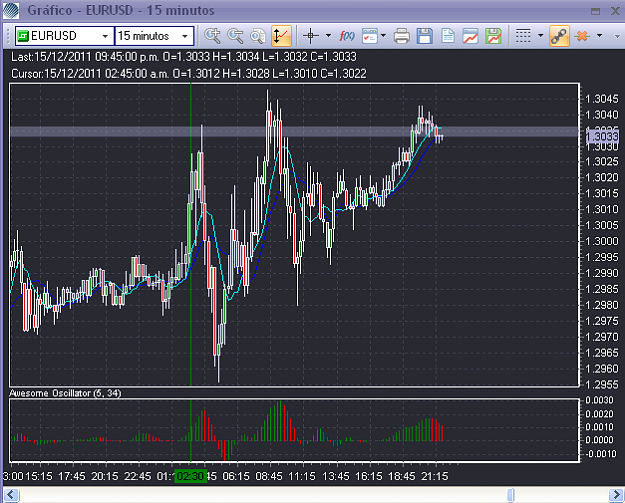
Task: Click the 13:45 time axis label
Action: coord(336,476)
